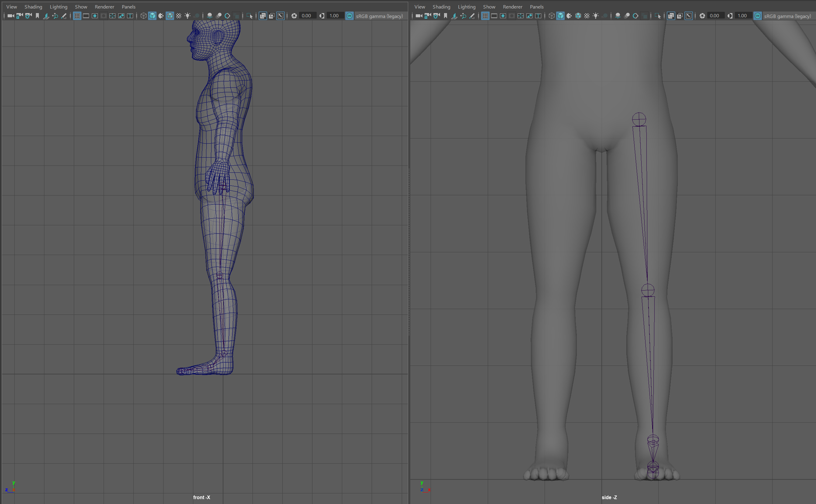Open sRGB gamma dropdown in right viewport
The image size is (816, 504).
coord(787,16)
